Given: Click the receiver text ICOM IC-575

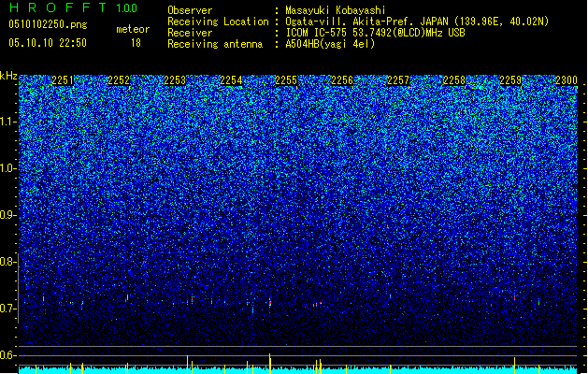Looking at the screenshot, I should (317, 33).
